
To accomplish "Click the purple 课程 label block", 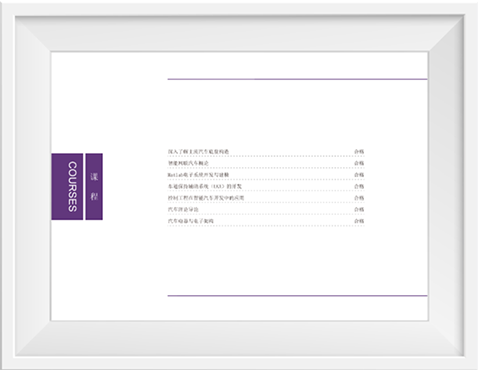I will [x=94, y=187].
